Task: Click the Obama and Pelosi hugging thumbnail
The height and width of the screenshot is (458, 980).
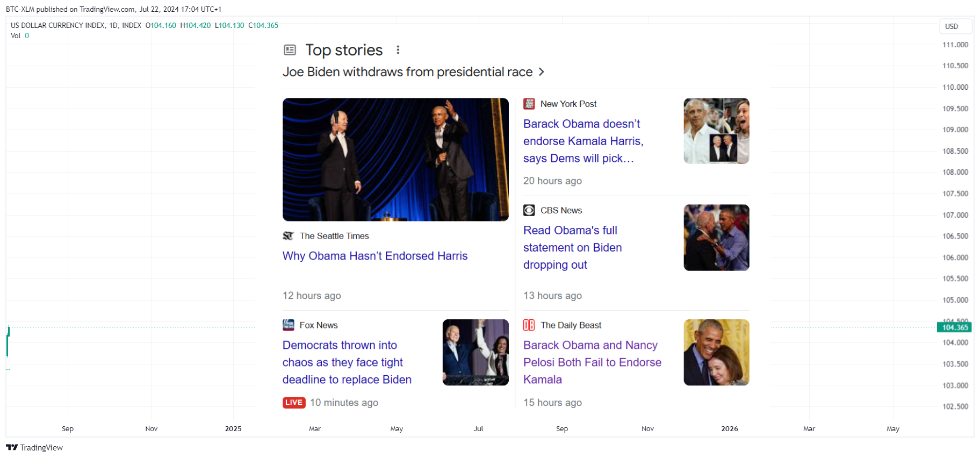Action: [x=716, y=353]
